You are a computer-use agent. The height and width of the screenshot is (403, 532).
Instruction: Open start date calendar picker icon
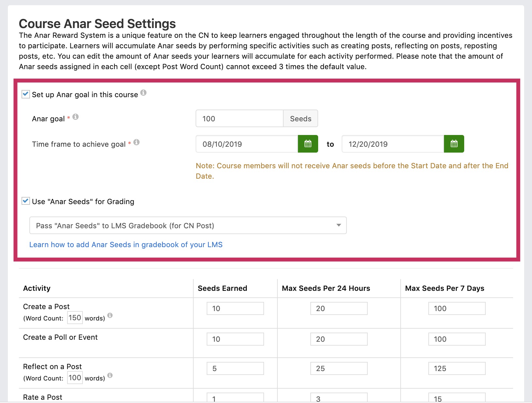click(x=308, y=144)
